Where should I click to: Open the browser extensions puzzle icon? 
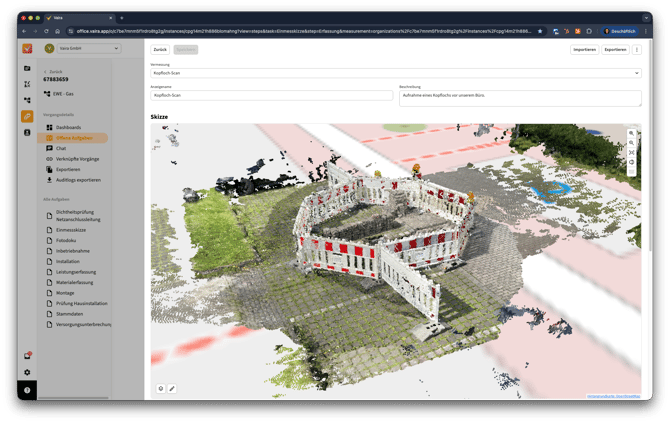click(x=589, y=31)
